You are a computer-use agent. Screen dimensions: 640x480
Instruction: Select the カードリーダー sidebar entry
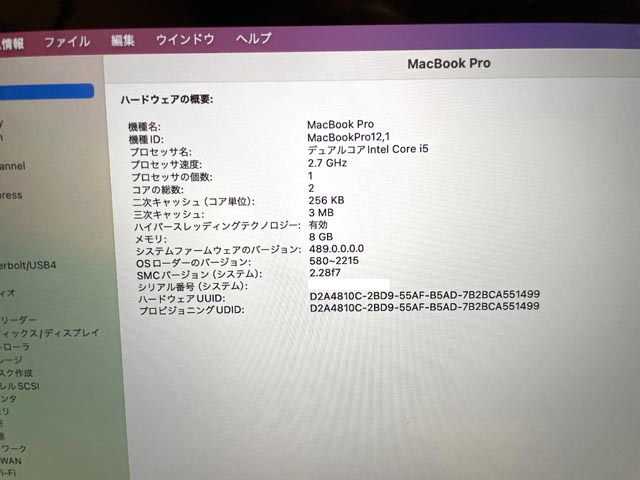[22, 320]
